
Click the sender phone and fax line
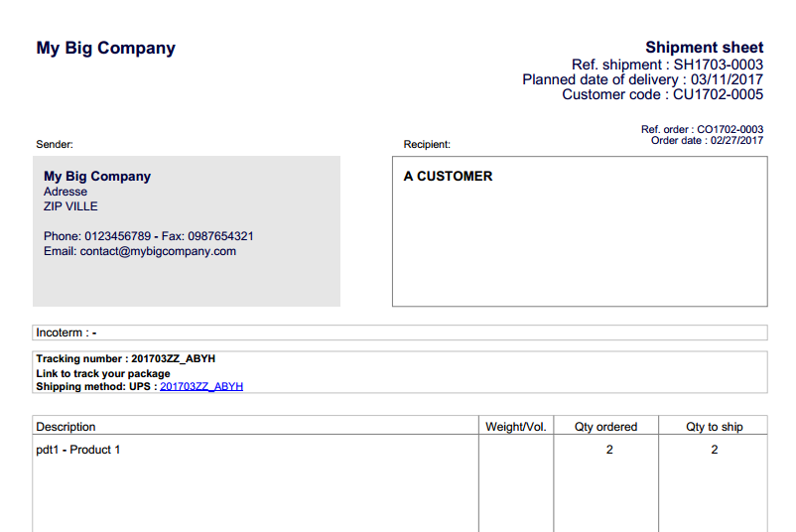pos(148,236)
